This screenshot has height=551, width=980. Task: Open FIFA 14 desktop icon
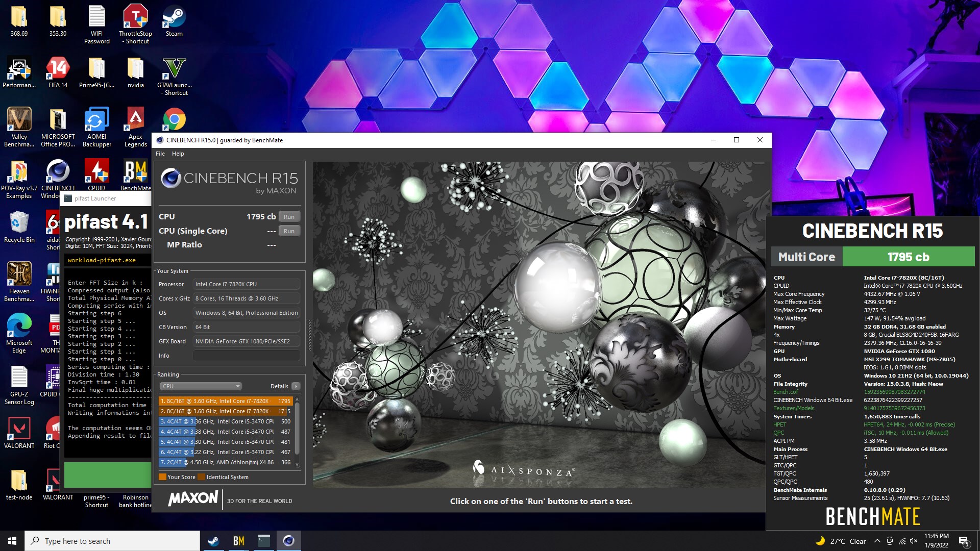[58, 72]
